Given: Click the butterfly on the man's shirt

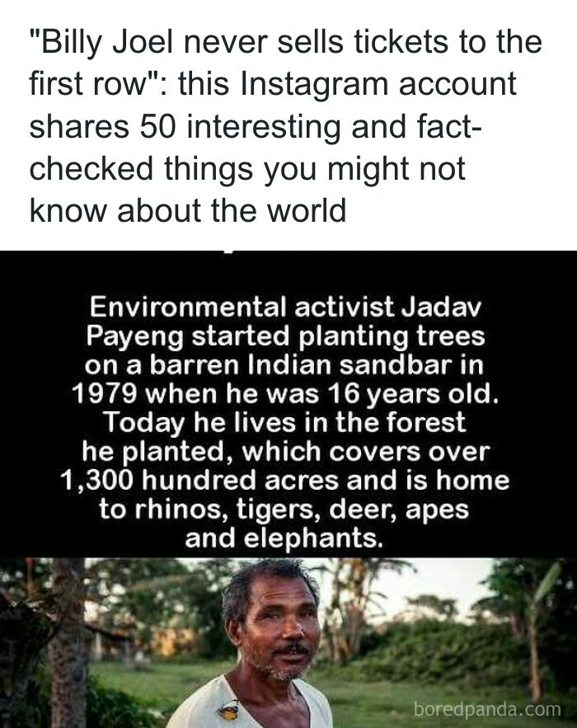Looking at the screenshot, I should [x=228, y=709].
